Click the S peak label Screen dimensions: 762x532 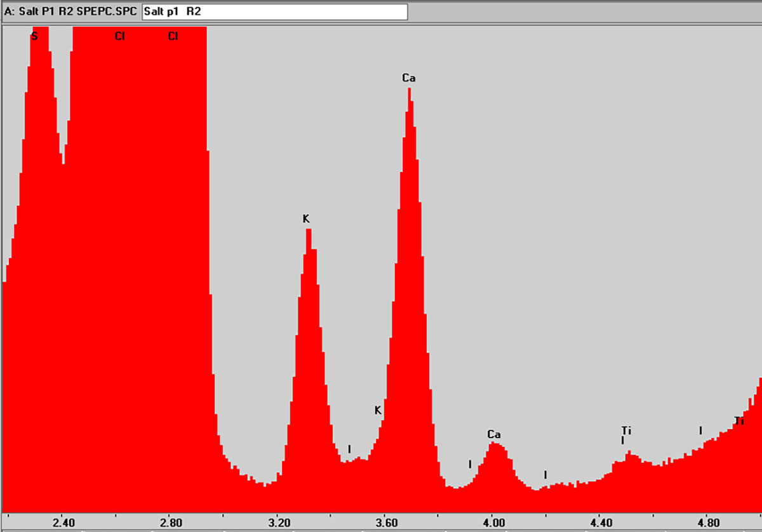click(35, 37)
